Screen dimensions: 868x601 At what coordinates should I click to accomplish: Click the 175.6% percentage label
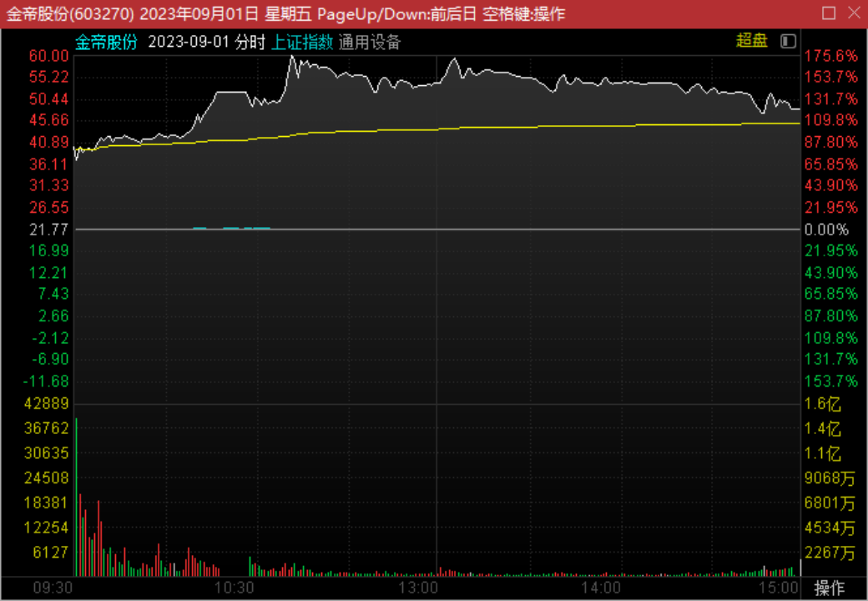click(831, 56)
